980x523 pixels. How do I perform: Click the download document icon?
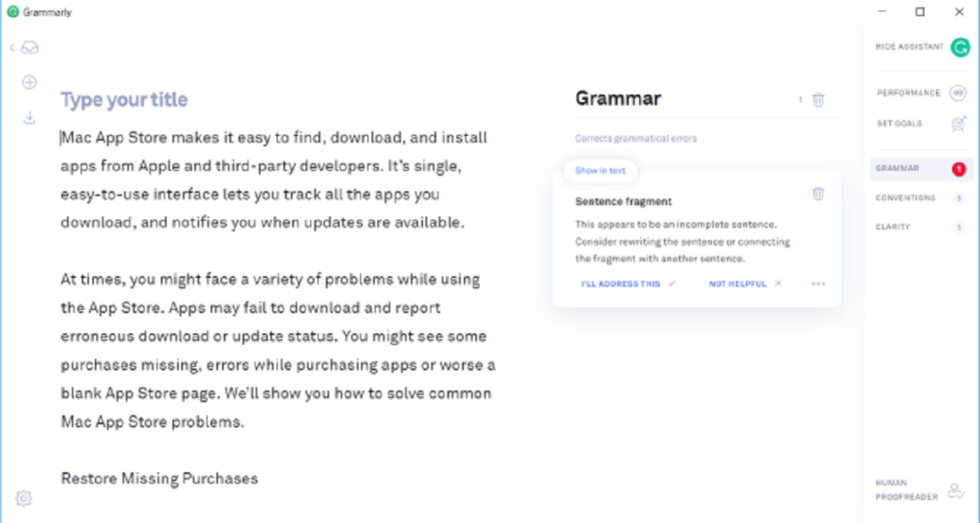[x=30, y=118]
